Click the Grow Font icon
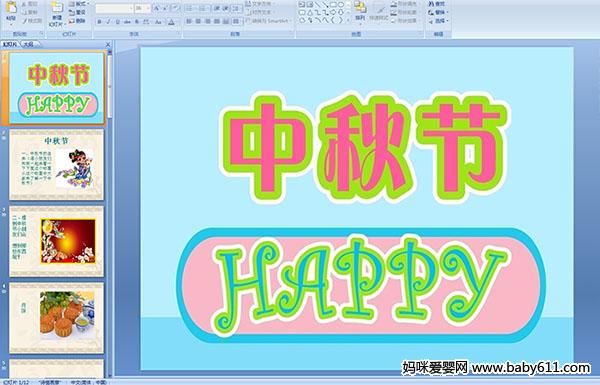This screenshot has width=600, height=385. coord(156,8)
